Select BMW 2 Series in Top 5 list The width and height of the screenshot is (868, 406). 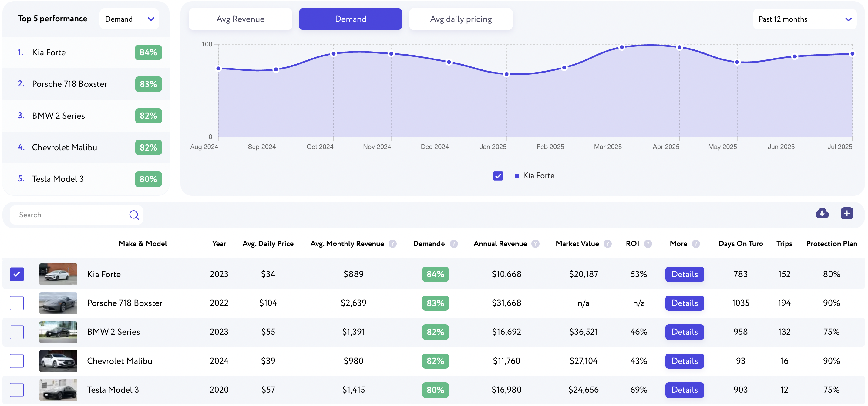pos(86,116)
